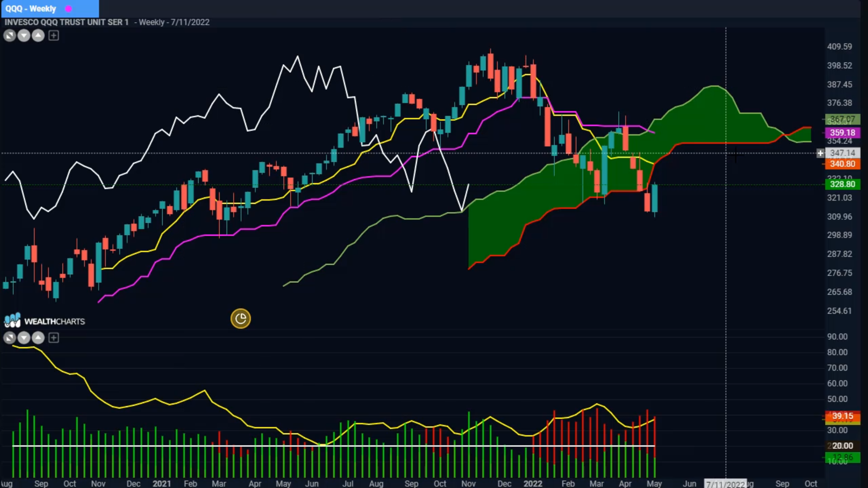Add a study to the lower indicator pane
The image size is (868, 488).
click(x=53, y=338)
